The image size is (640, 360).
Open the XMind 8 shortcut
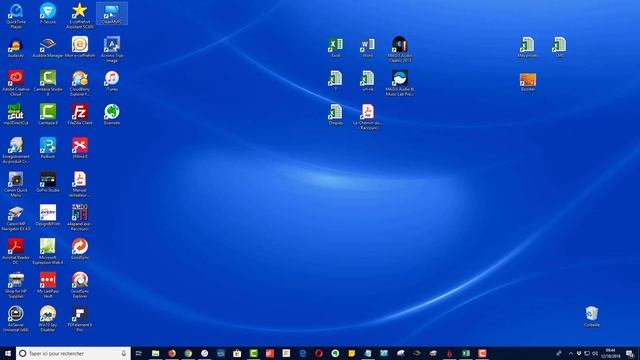pos(80,148)
